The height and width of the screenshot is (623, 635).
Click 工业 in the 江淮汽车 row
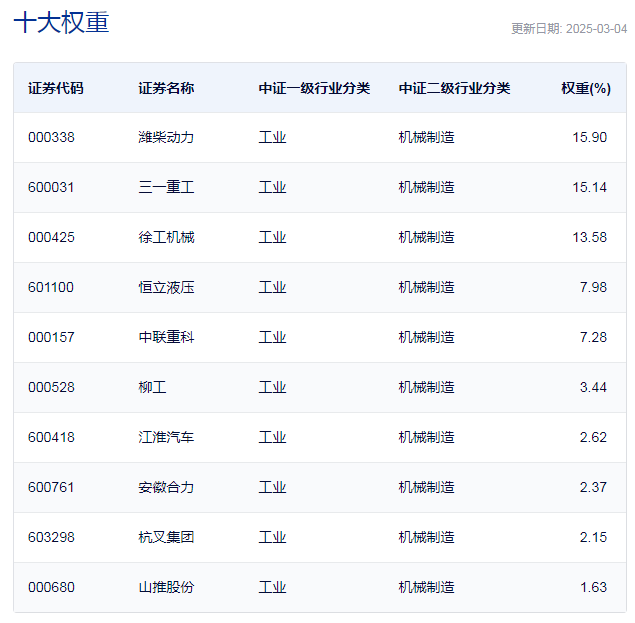coord(273,437)
